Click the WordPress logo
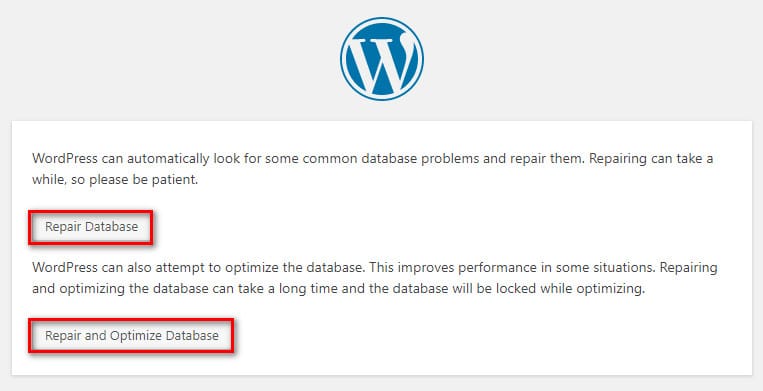This screenshot has height=391, width=763. [382, 59]
